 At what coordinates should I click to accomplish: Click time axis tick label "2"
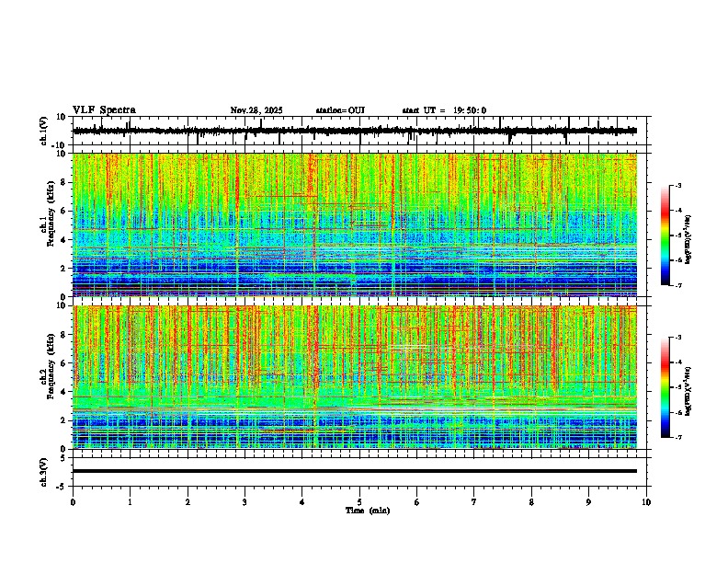[188, 502]
